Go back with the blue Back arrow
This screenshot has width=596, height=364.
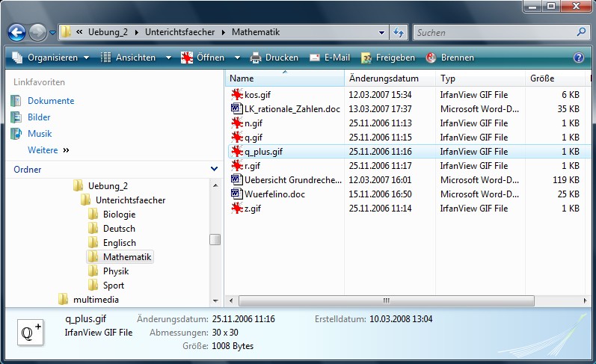click(x=16, y=33)
